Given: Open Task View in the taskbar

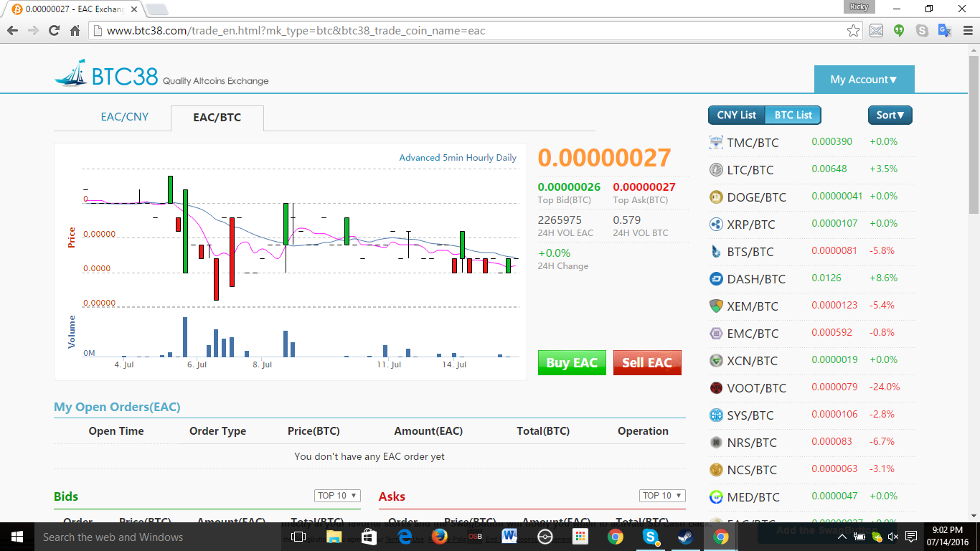Looking at the screenshot, I should pos(298,537).
